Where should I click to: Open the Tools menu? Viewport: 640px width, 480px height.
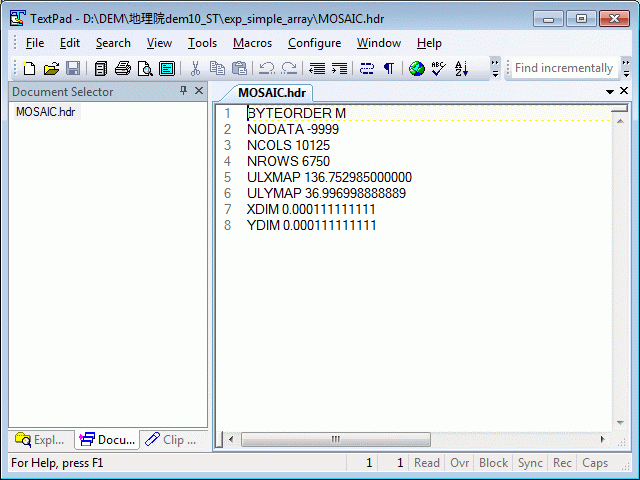[202, 43]
